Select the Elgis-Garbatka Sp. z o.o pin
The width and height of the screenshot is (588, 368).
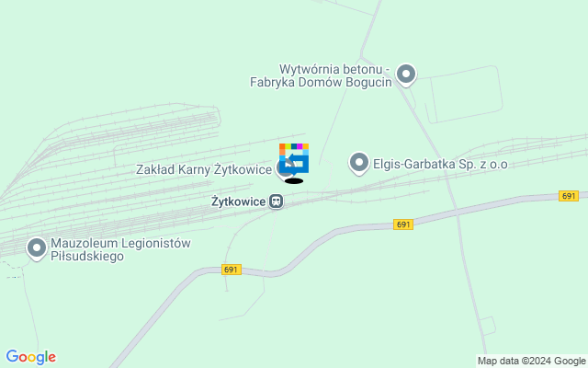tap(359, 163)
